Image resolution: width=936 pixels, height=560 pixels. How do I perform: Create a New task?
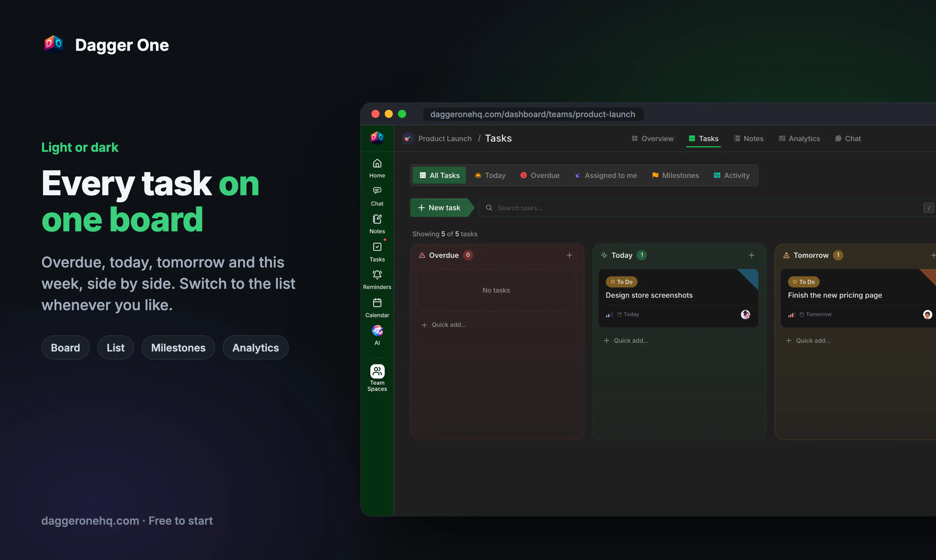441,208
